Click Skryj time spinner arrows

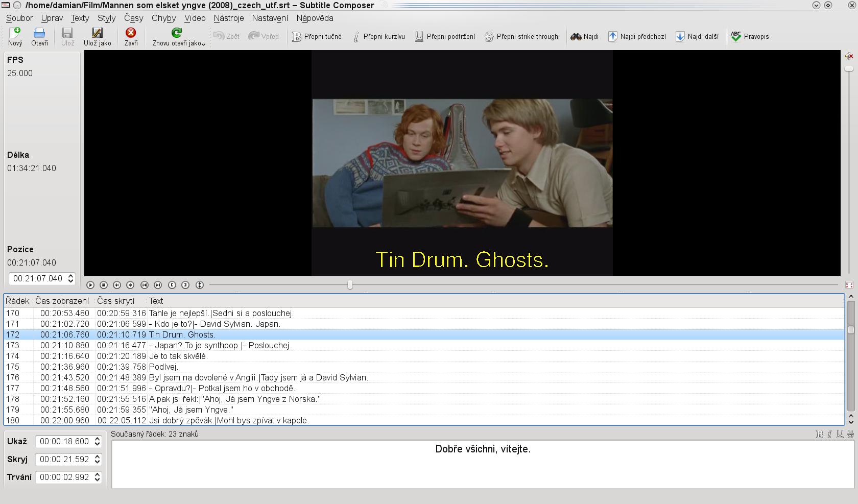click(x=97, y=459)
